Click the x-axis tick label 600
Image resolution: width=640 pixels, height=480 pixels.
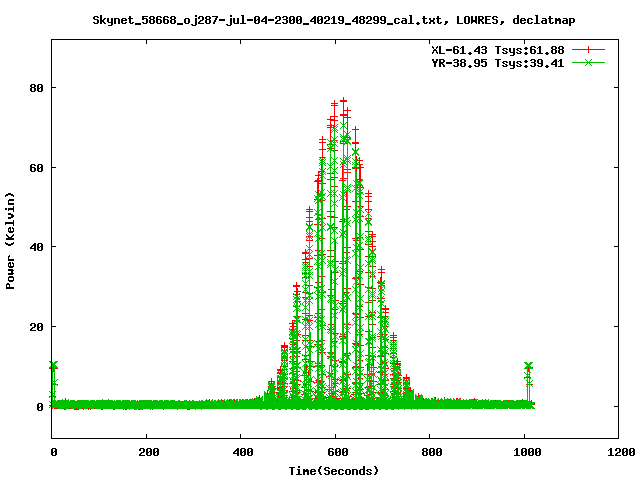pos(338,452)
